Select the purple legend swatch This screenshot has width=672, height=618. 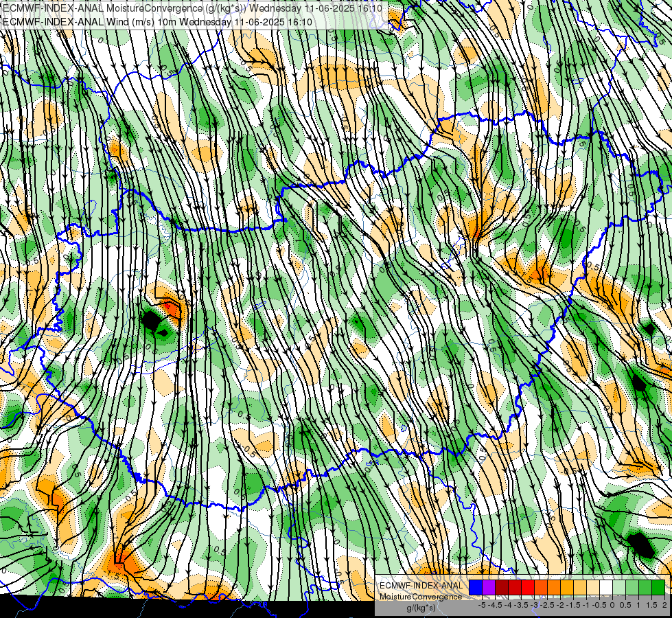tap(489, 587)
